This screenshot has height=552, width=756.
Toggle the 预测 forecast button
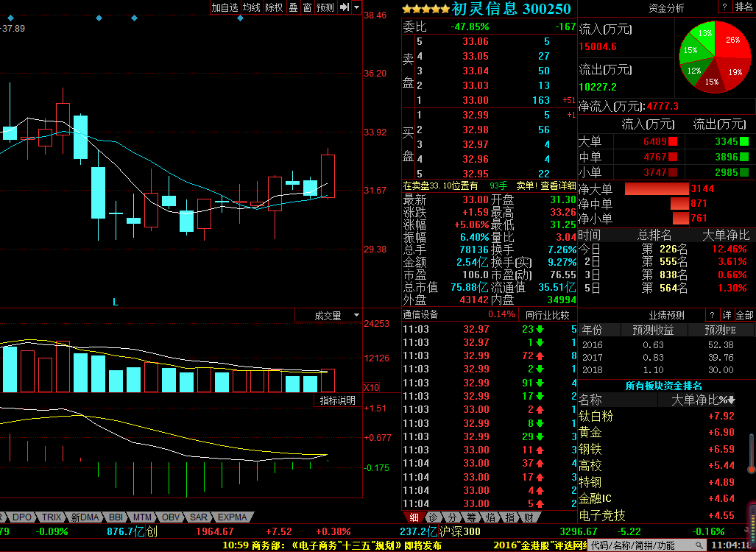[325, 7]
